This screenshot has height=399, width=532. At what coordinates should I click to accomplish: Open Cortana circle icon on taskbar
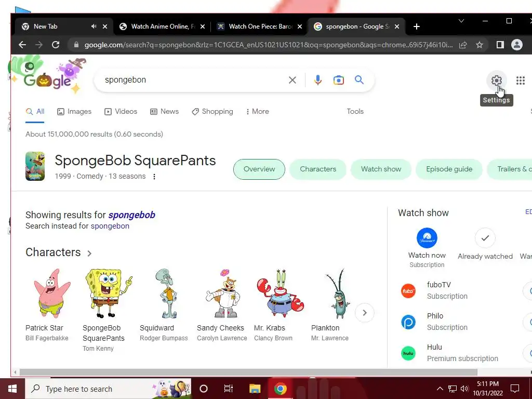(x=204, y=389)
